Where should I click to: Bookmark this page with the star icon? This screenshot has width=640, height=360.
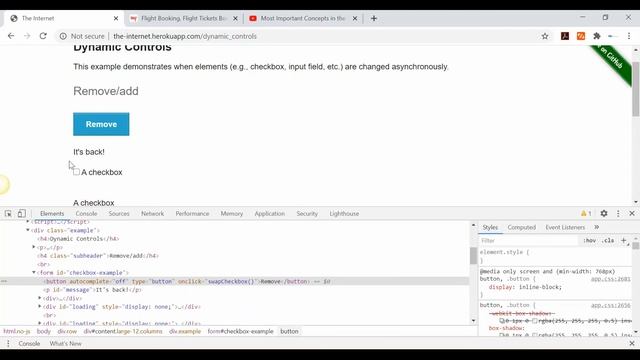[x=545, y=36]
